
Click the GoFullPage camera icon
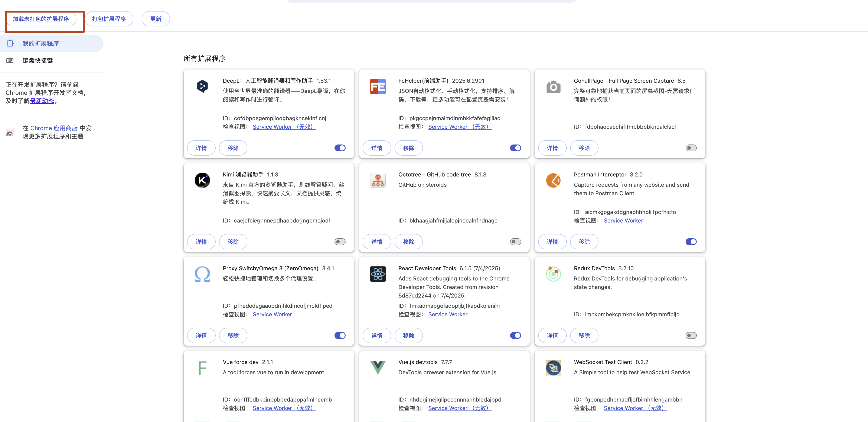click(553, 87)
